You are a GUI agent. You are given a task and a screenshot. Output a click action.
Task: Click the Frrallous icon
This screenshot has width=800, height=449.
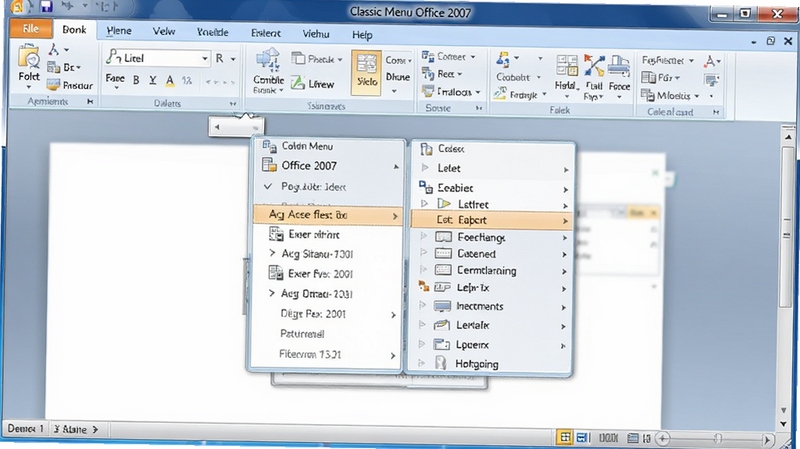point(451,92)
